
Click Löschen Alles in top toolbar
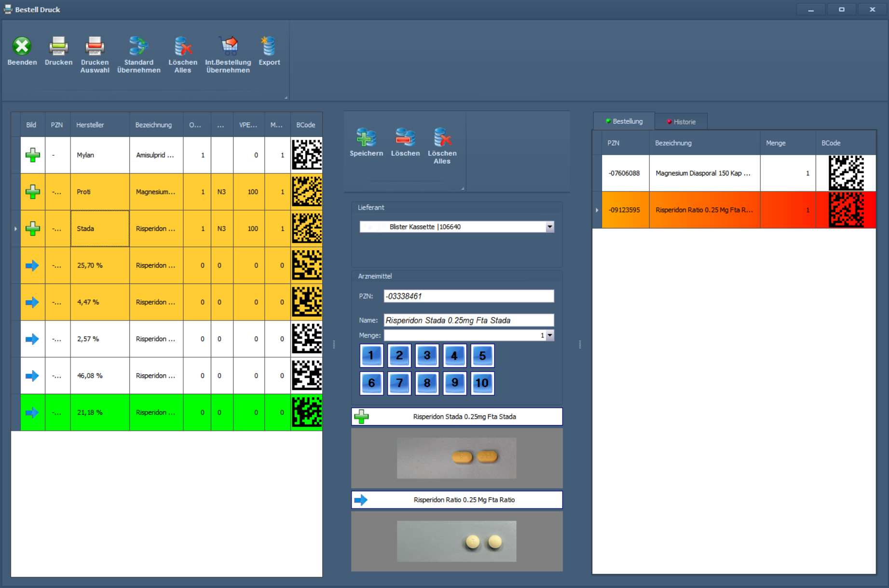pos(183,47)
